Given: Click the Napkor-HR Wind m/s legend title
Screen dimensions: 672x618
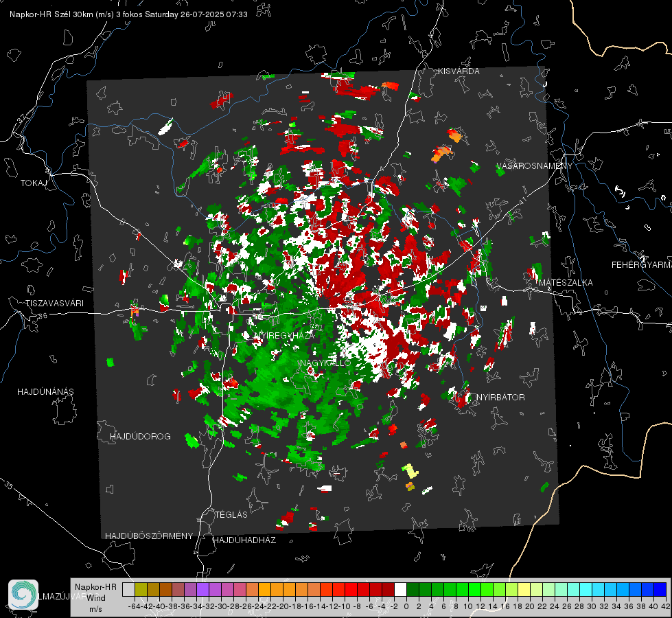Looking at the screenshot, I should 95,598.
